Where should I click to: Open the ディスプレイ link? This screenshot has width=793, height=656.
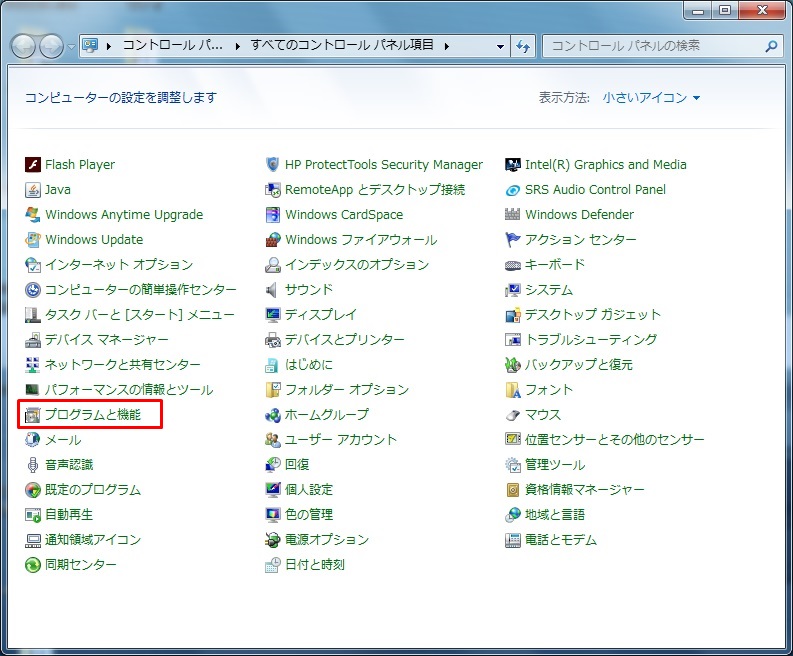coord(321,315)
